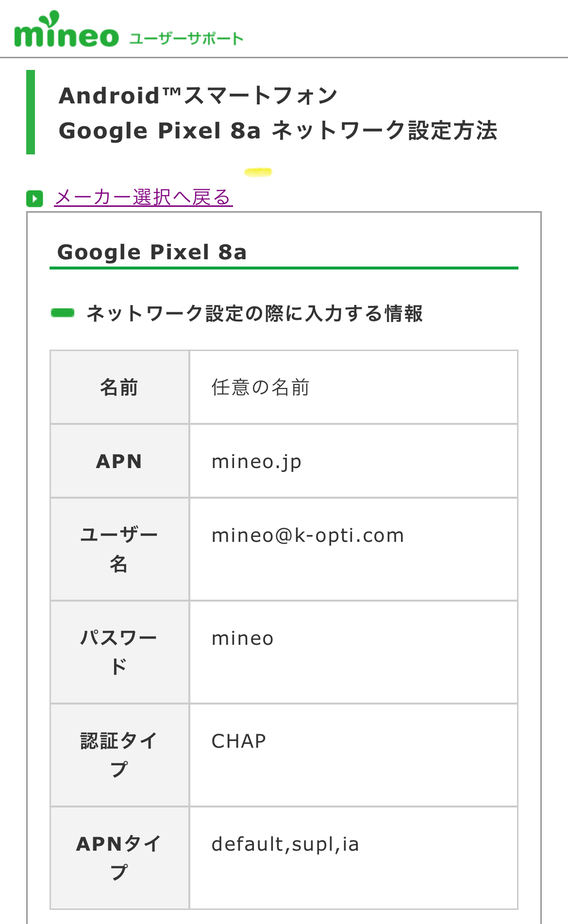
Task: Click the APN label cell
Action: (119, 461)
